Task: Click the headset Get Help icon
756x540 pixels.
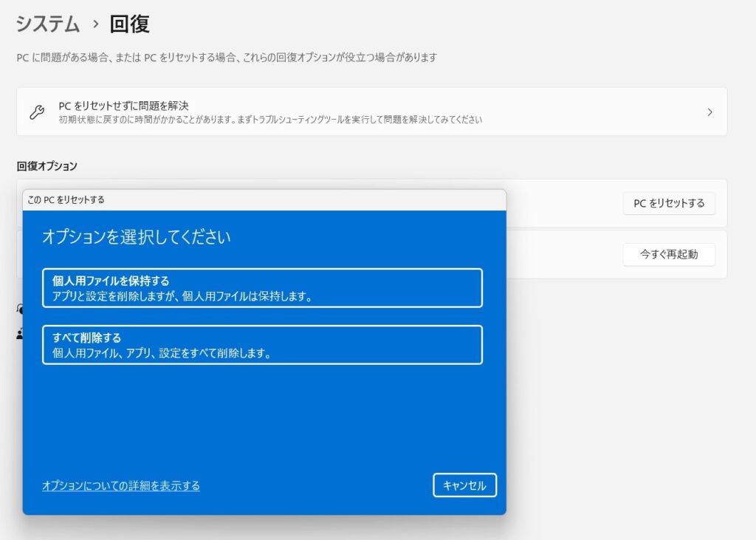Action: (18, 309)
